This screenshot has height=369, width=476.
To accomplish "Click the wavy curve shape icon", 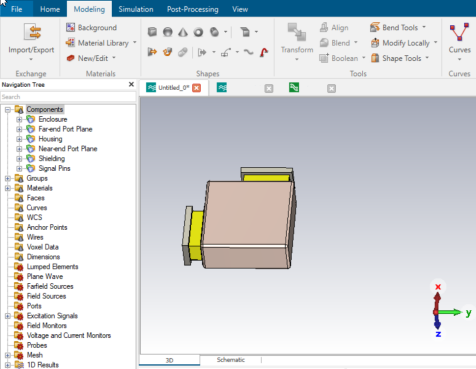I will pos(249,52).
